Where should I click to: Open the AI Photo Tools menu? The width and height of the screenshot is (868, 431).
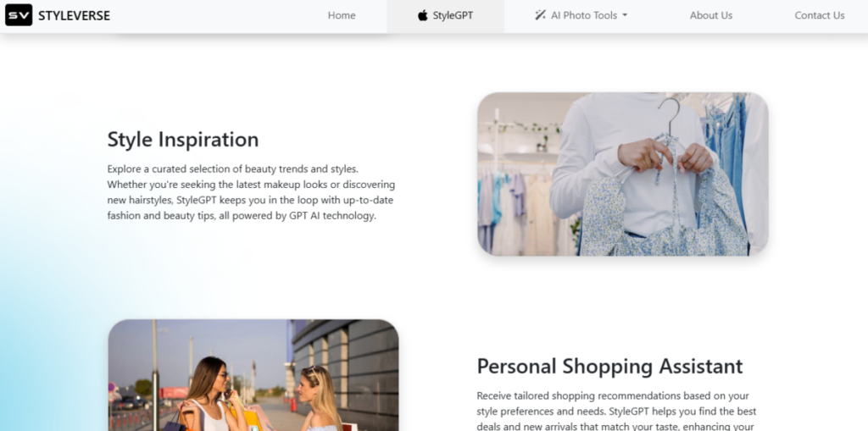tap(581, 15)
